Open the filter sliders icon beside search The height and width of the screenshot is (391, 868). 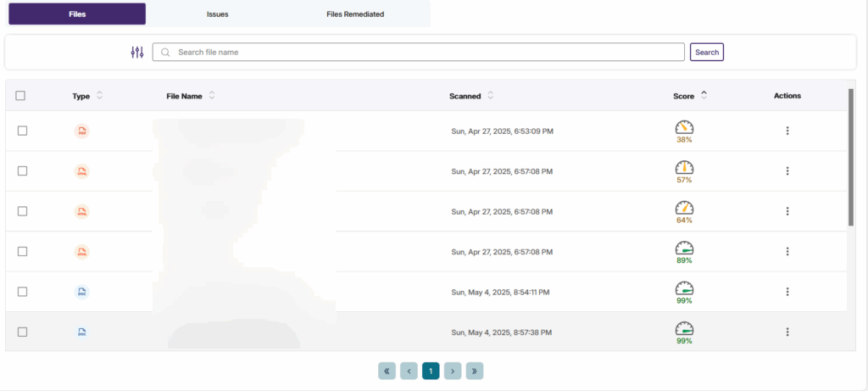[x=137, y=52]
